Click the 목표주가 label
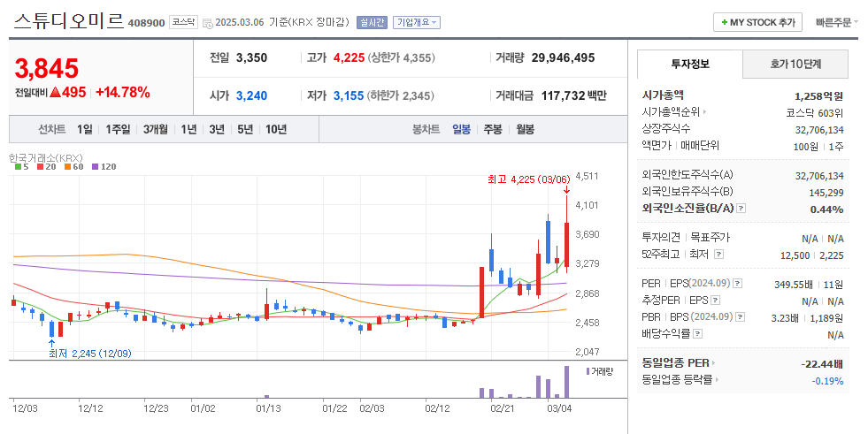The height and width of the screenshot is (434, 868). [x=710, y=238]
